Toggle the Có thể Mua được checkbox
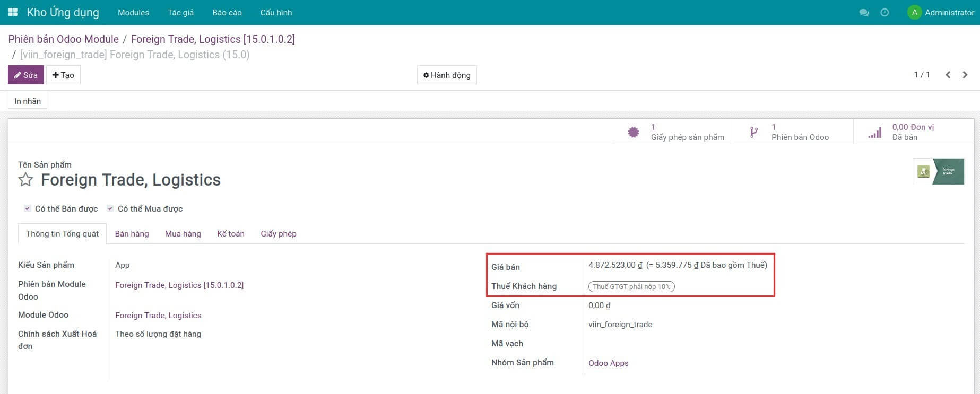 point(110,209)
